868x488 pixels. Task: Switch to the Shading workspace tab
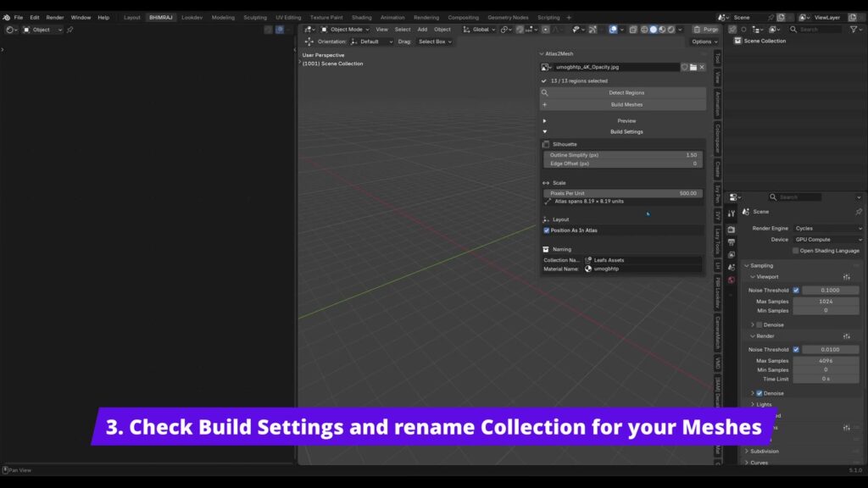[361, 17]
